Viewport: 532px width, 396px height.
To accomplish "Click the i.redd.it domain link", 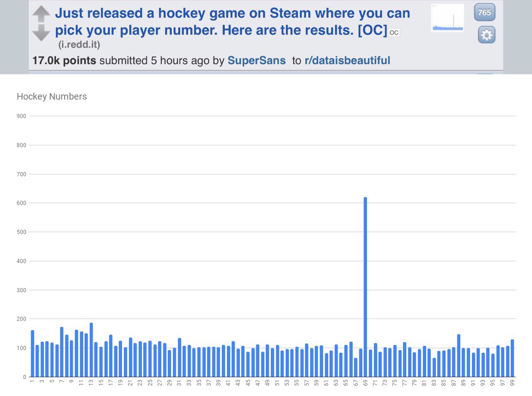I will (x=79, y=45).
